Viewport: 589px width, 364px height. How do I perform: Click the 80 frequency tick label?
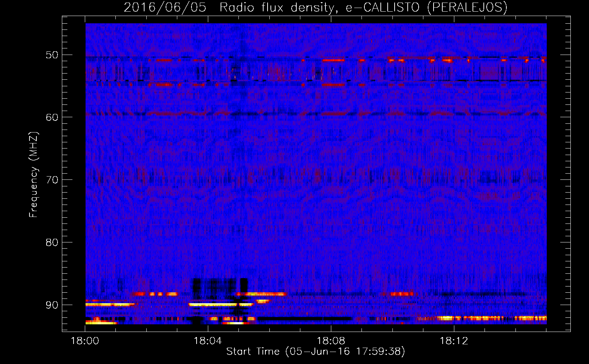click(52, 242)
